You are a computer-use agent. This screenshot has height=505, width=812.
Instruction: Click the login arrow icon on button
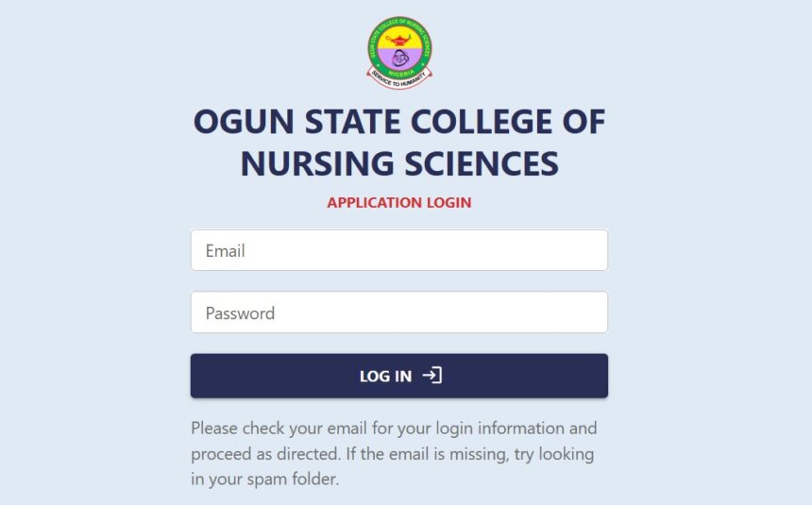[x=431, y=375]
